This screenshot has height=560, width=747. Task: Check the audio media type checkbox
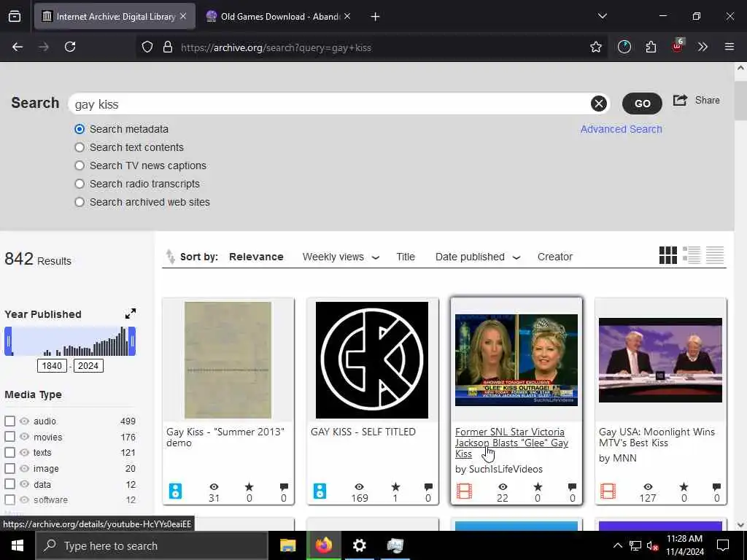pos(9,421)
